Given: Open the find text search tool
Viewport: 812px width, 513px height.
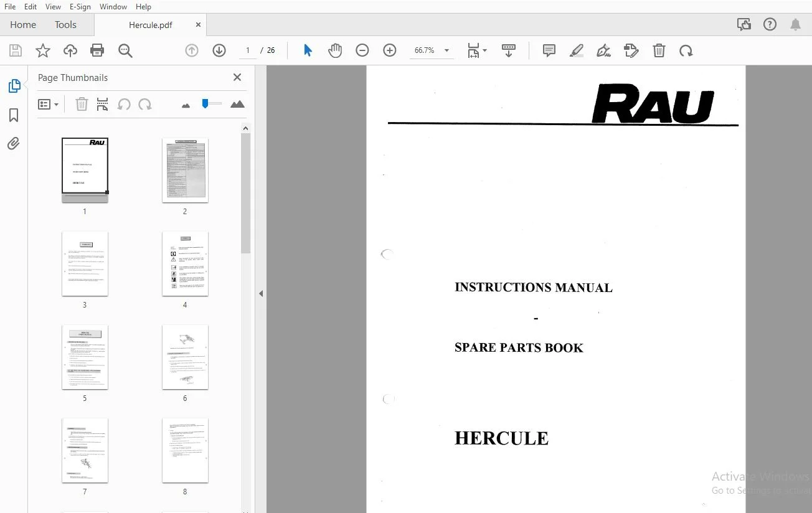Looking at the screenshot, I should coord(125,50).
